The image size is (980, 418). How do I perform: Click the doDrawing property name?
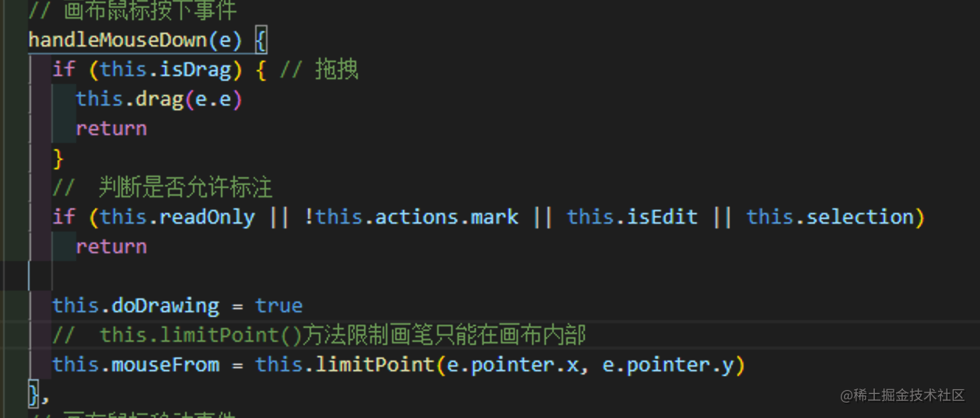click(x=165, y=305)
